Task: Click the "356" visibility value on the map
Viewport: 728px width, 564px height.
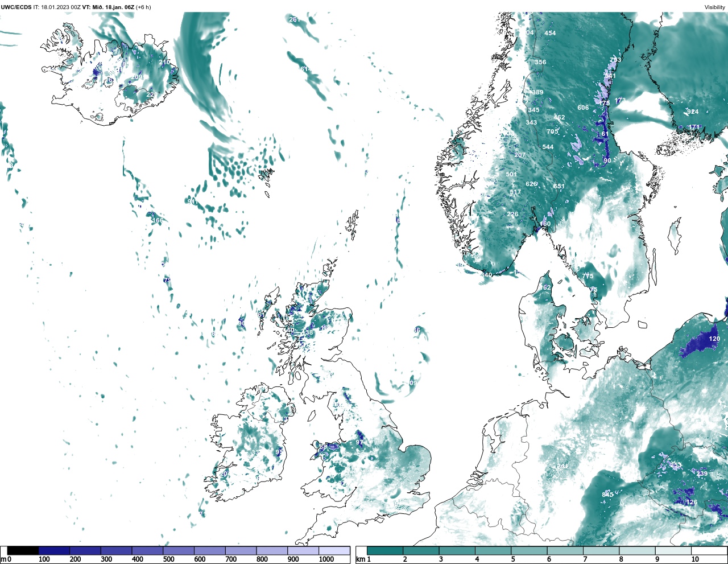Action: coord(540,62)
